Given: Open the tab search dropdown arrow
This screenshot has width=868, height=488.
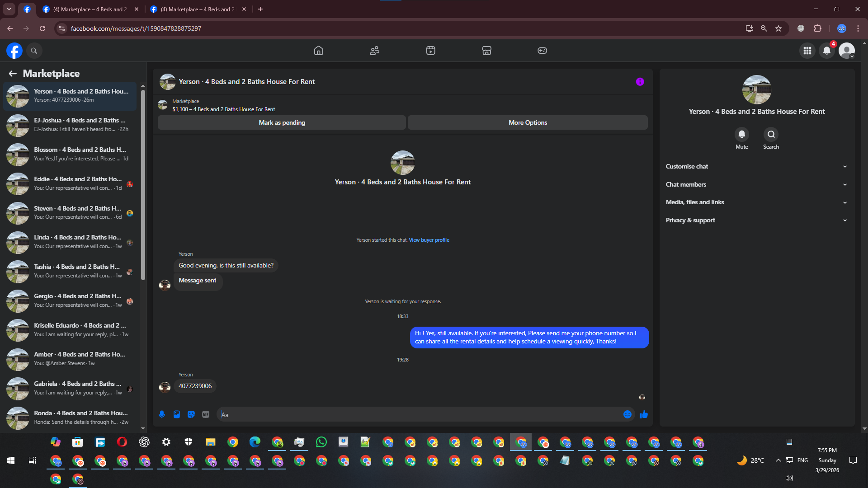Looking at the screenshot, I should pos(9,9).
